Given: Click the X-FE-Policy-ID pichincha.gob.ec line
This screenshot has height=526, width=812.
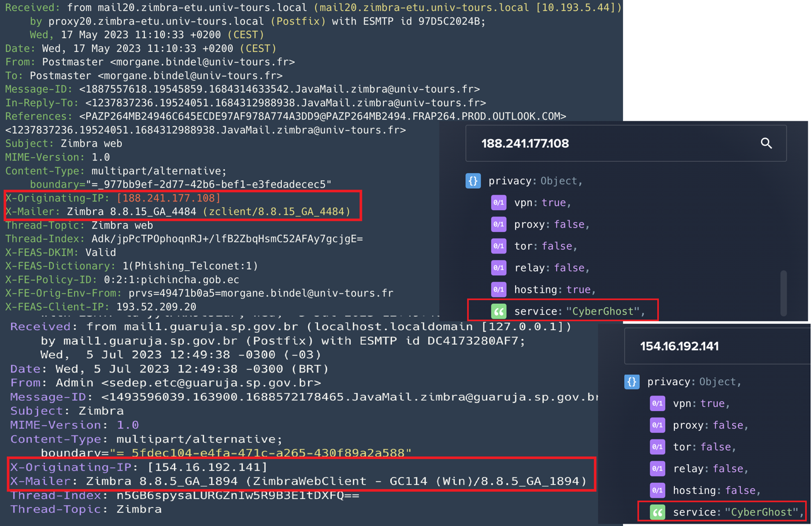Looking at the screenshot, I should tap(122, 279).
